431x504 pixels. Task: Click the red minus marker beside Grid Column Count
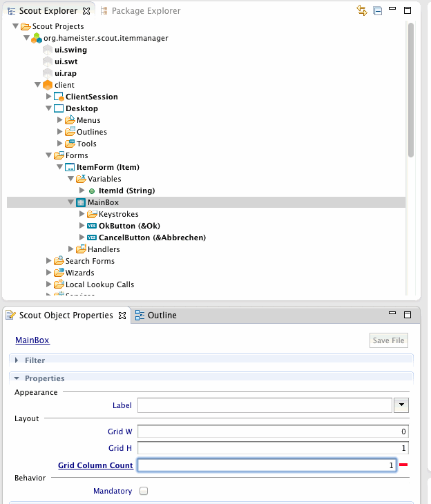pos(403,465)
